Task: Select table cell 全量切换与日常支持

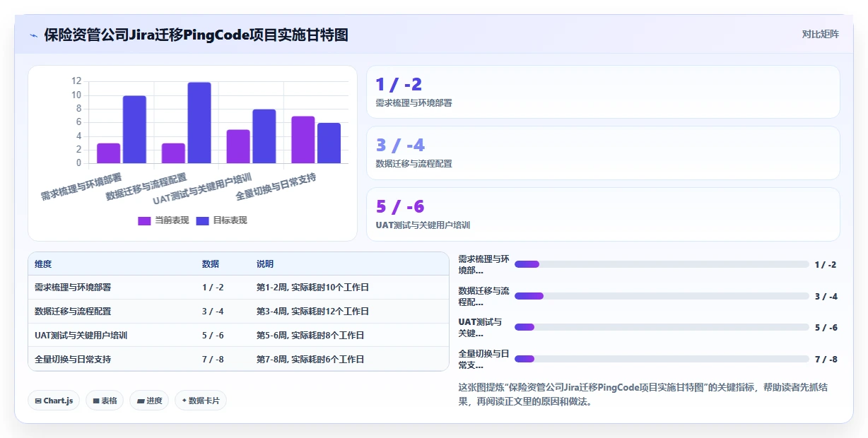Action: [112, 360]
